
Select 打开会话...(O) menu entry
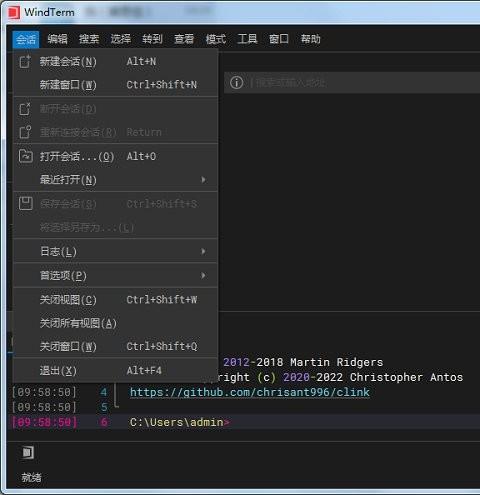[115, 156]
